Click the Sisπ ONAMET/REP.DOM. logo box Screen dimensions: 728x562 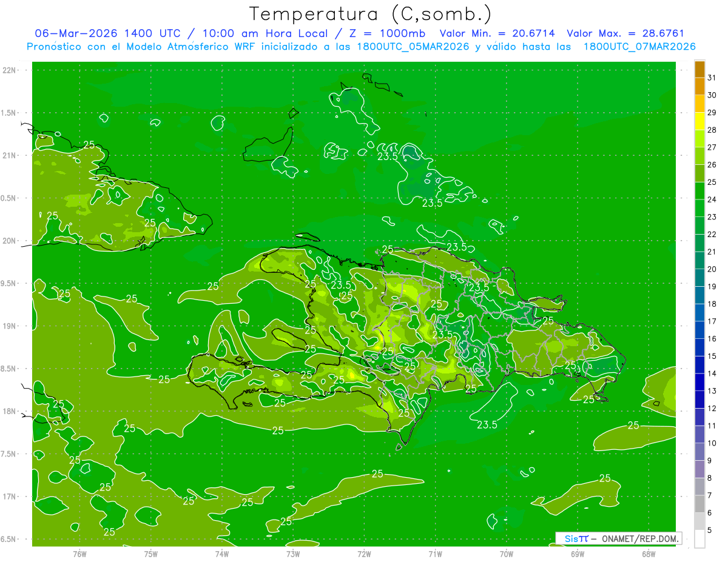(618, 538)
